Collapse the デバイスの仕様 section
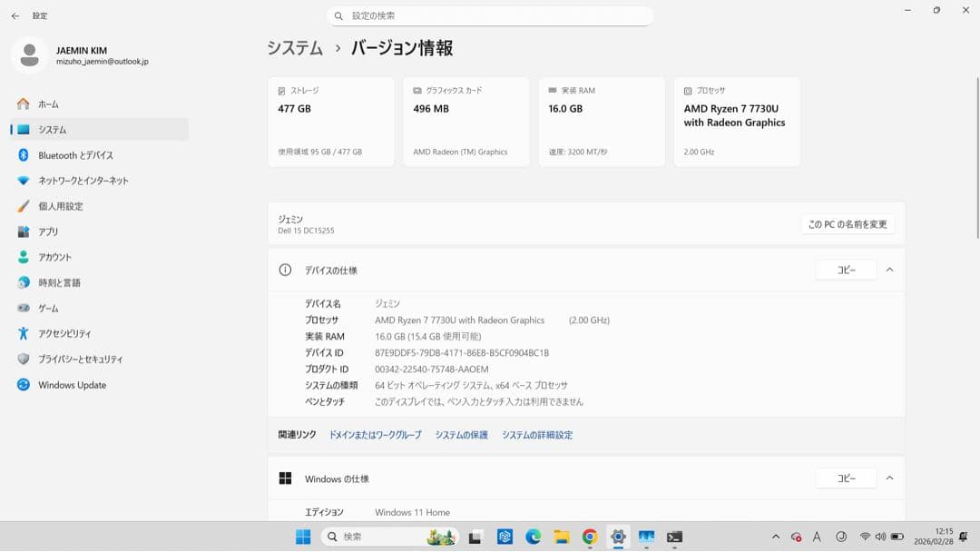Image resolution: width=980 pixels, height=552 pixels. pyautogui.click(x=889, y=270)
